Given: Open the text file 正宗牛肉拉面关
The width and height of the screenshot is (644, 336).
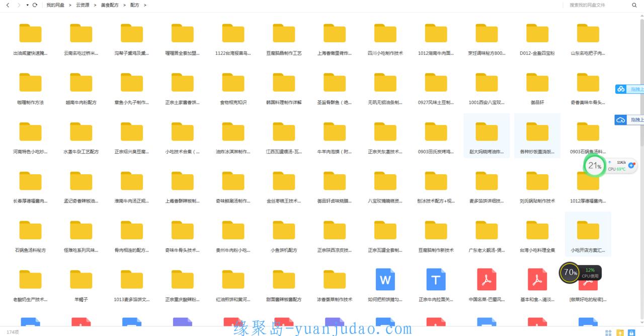Looking at the screenshot, I should [436, 286].
